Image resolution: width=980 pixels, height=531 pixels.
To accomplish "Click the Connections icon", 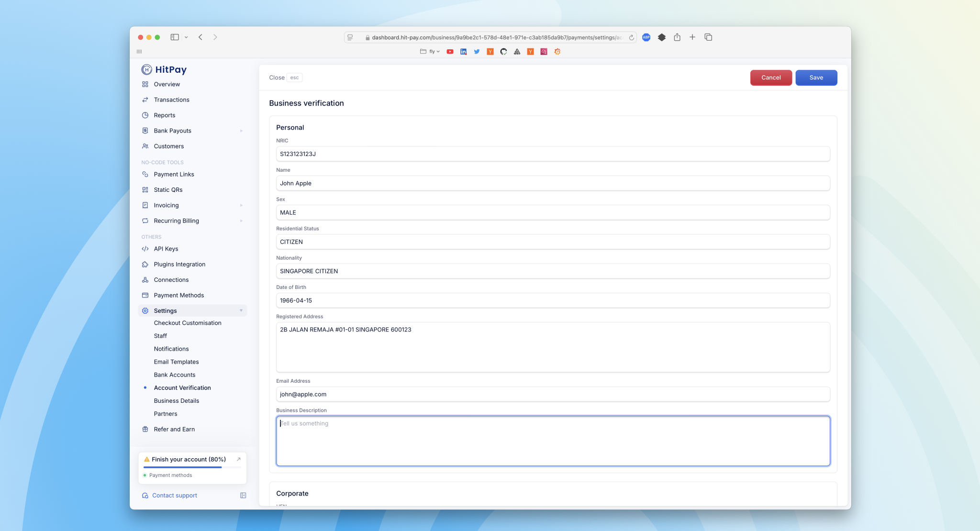I will click(x=145, y=280).
